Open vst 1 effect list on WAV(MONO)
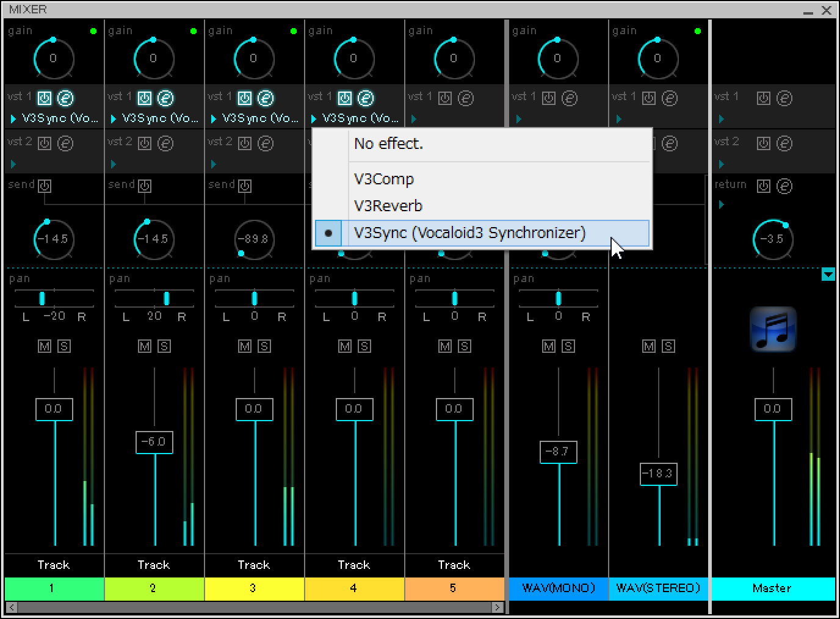Screen dimensions: 840x619 click(518, 119)
